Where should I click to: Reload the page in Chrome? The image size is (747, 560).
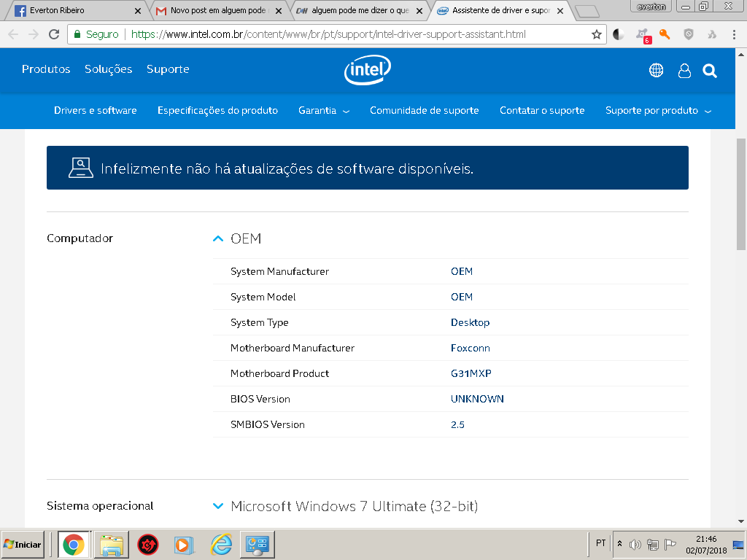54,34
